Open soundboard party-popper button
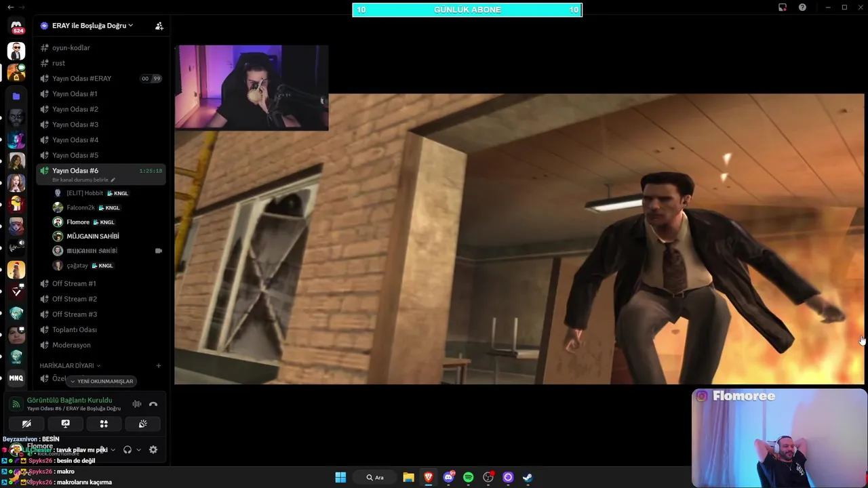This screenshot has height=488, width=868. (x=142, y=424)
